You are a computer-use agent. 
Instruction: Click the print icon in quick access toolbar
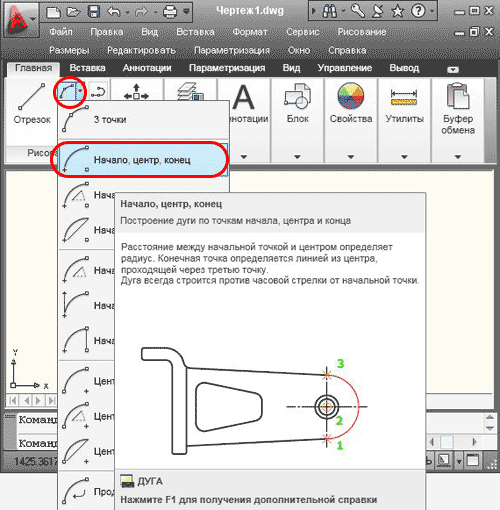170,12
